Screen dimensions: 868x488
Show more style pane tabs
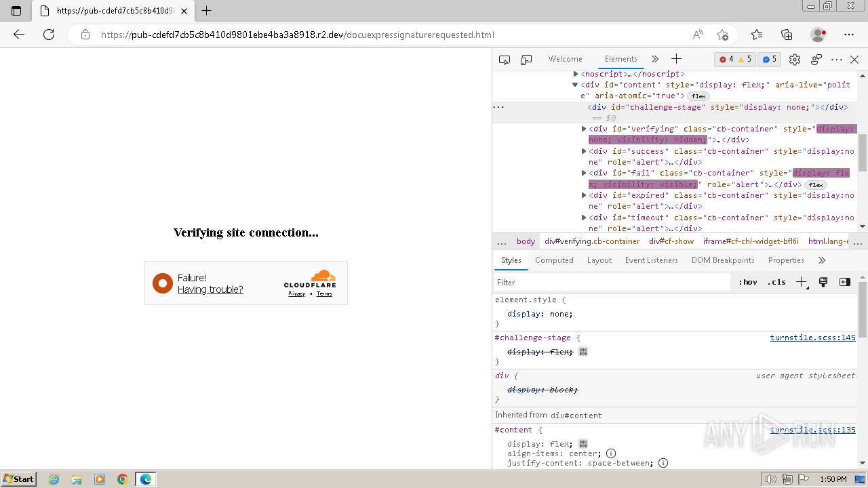tap(822, 260)
